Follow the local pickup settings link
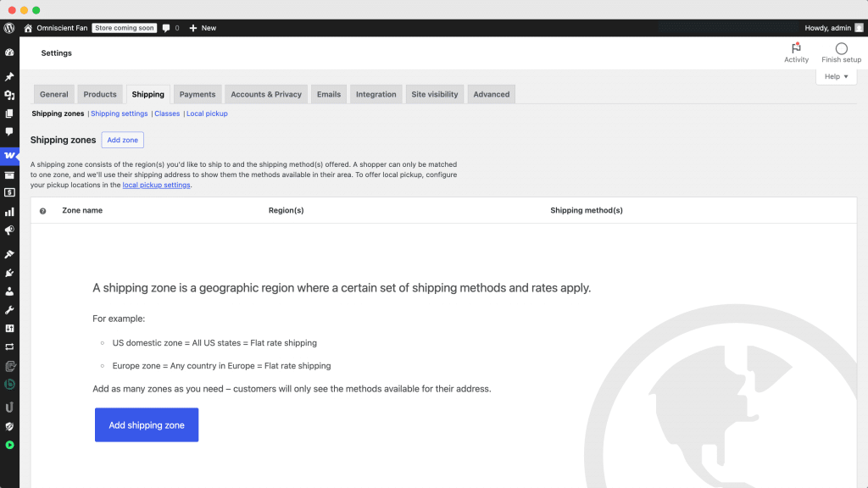 coord(156,185)
